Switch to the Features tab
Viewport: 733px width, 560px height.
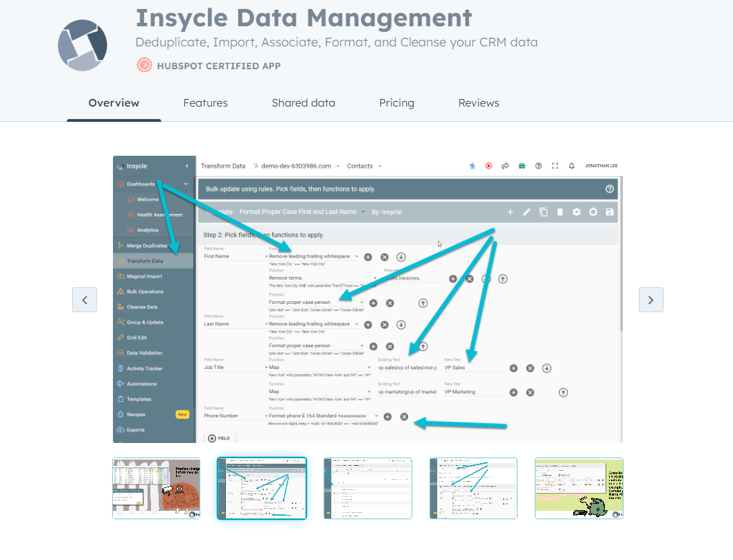click(205, 102)
